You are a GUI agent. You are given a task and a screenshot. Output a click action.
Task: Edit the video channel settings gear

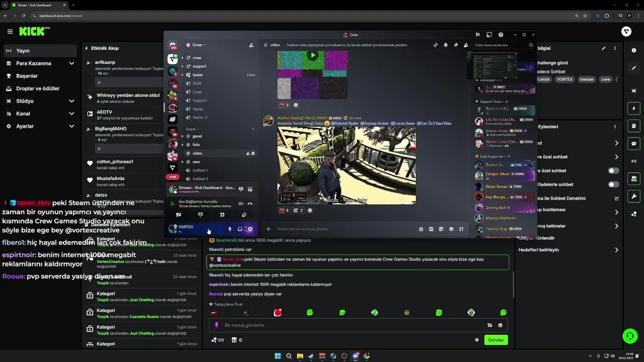[x=253, y=153]
